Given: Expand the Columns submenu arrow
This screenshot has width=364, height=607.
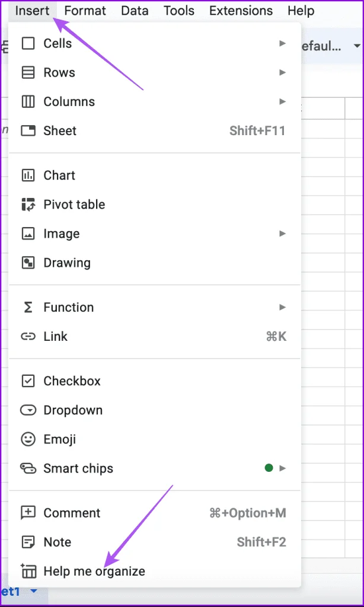Looking at the screenshot, I should [x=283, y=102].
